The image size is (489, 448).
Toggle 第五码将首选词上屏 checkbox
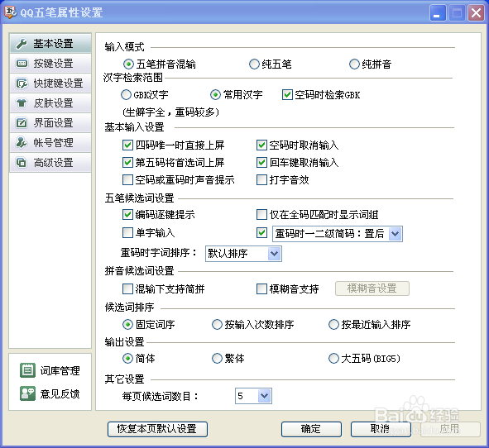click(x=127, y=162)
